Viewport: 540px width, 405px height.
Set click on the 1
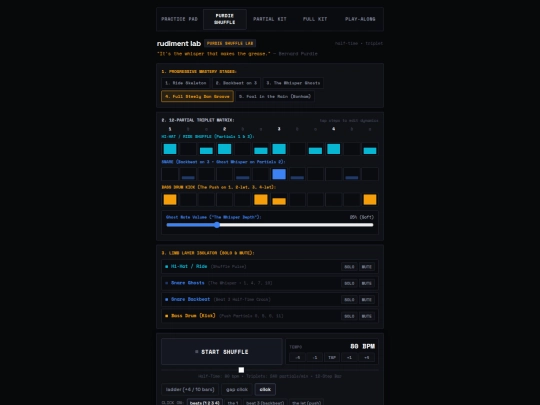(x=233, y=403)
